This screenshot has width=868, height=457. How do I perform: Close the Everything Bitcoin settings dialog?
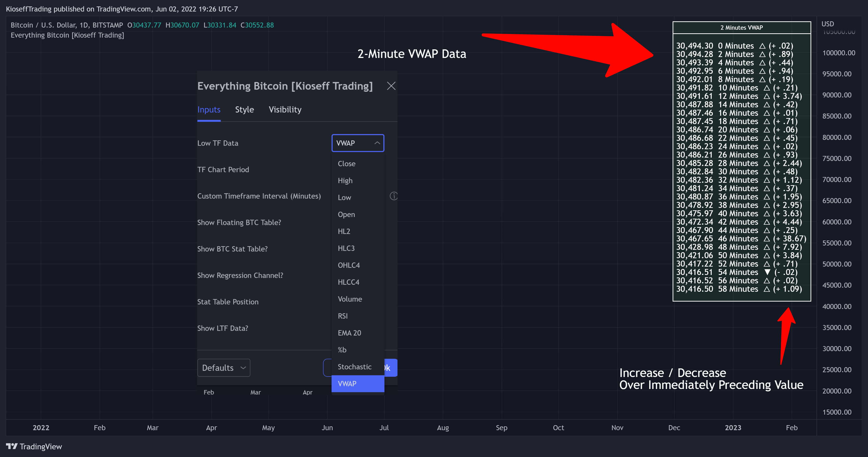391,86
